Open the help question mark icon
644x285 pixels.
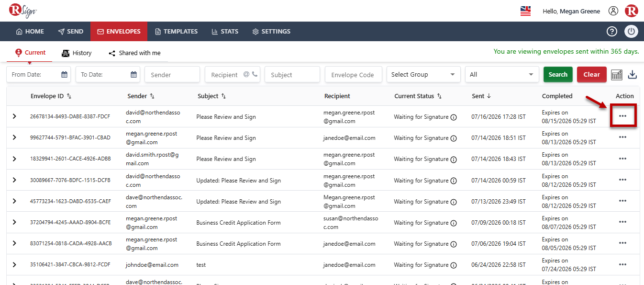[x=612, y=32]
